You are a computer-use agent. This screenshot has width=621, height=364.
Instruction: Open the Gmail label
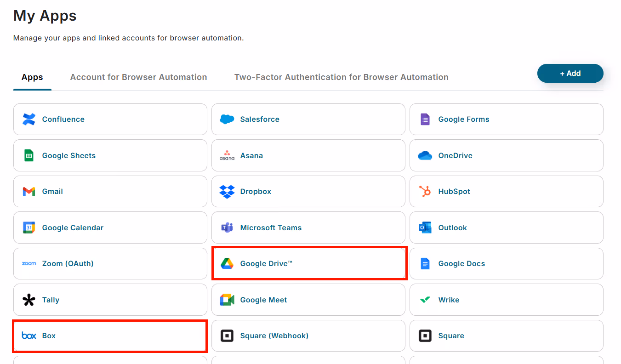click(x=52, y=191)
